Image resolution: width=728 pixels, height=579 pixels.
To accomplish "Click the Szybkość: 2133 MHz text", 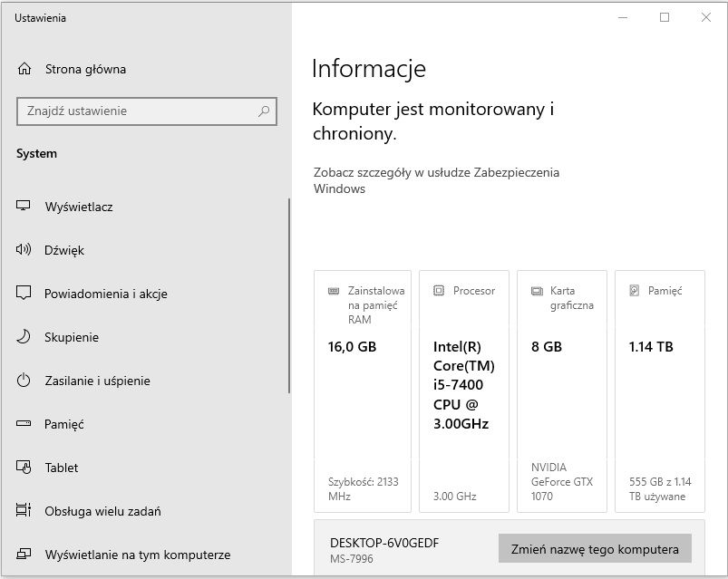I will (363, 489).
